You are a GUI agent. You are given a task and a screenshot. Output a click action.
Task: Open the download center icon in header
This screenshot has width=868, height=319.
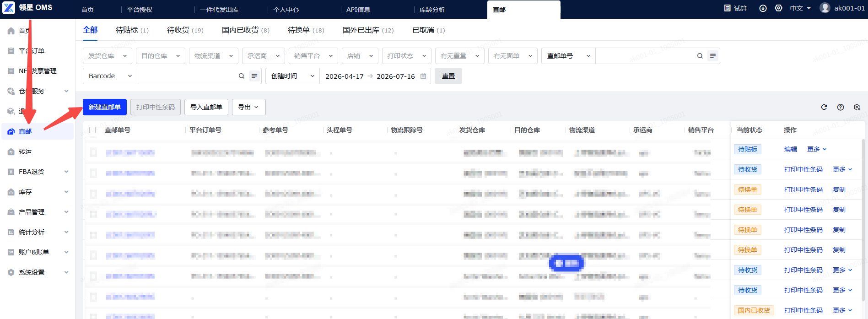pos(763,8)
